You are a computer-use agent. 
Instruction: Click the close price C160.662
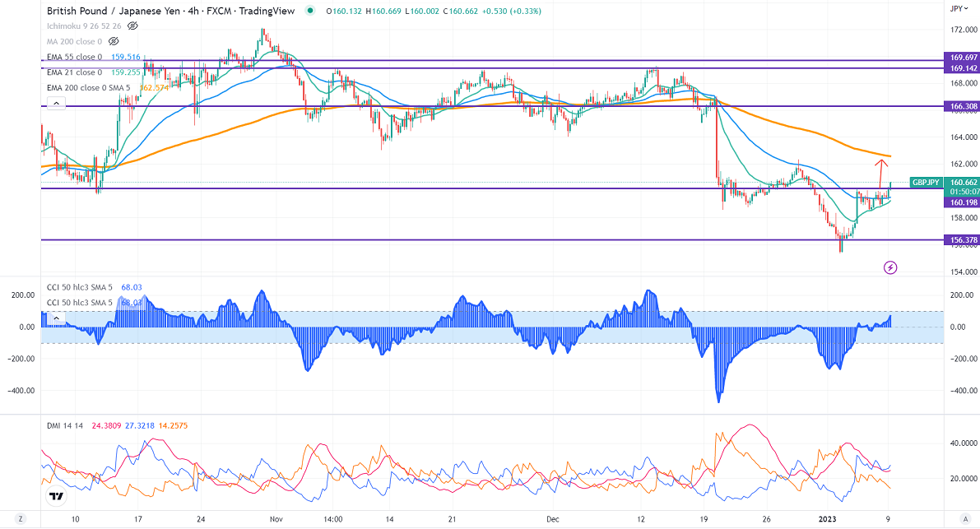point(461,12)
